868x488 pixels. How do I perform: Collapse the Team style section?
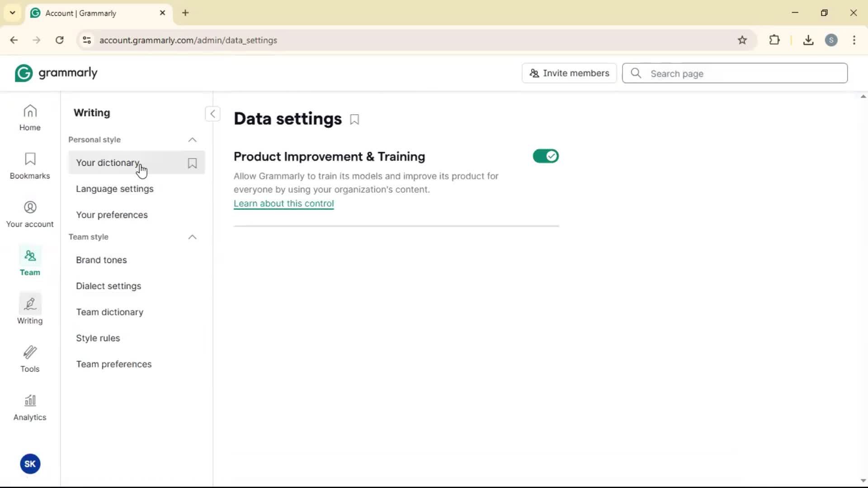tap(192, 237)
